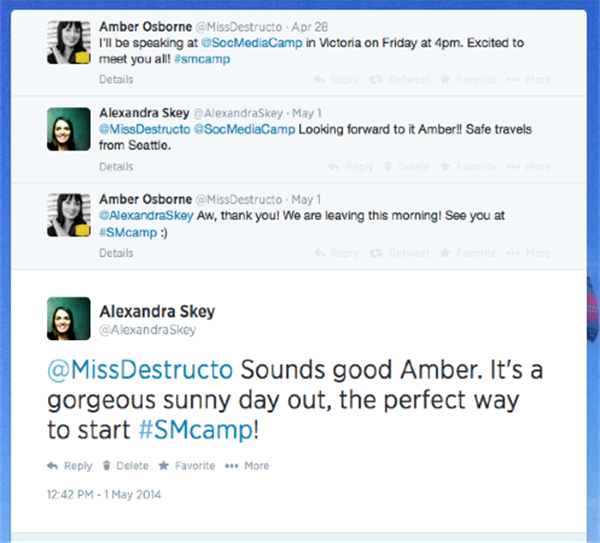Expand Details under Amber's April 28 tweet

click(116, 79)
